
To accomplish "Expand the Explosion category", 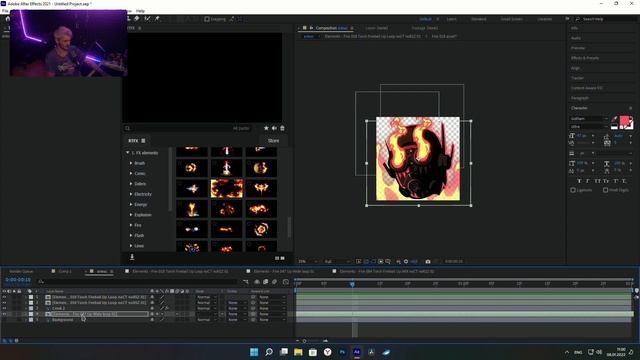I will 131,215.
